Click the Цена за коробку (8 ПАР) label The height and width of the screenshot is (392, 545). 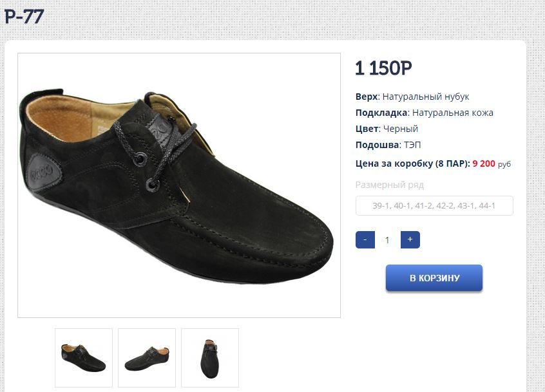[412, 163]
